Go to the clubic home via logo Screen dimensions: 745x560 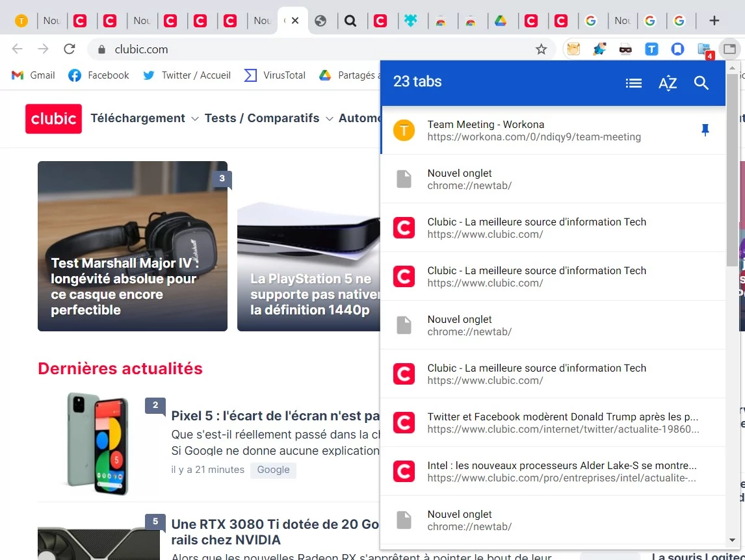(x=54, y=119)
